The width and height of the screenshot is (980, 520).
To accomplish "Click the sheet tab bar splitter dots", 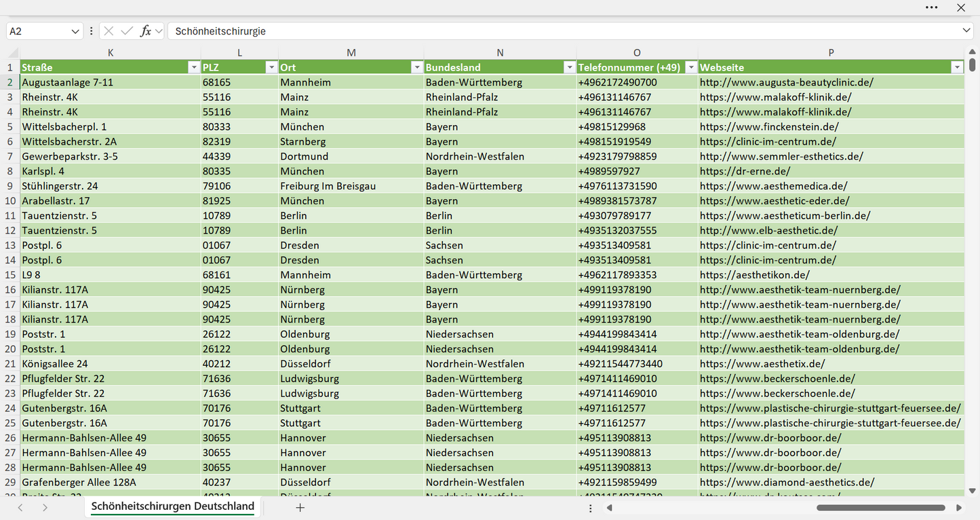I will pos(591,508).
